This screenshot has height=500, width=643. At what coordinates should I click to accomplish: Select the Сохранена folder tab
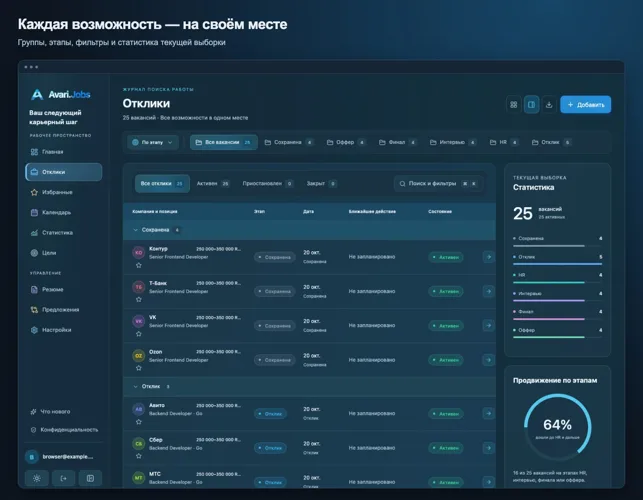289,142
